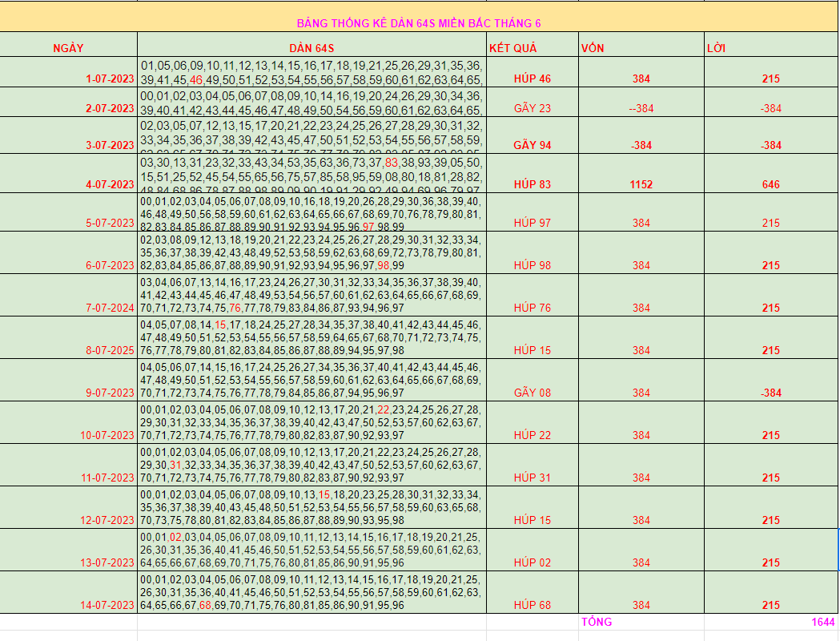Viewport: 840px width, 641px height.
Task: Click VỐN 384 in the 14-07-2023 row
Action: (641, 592)
